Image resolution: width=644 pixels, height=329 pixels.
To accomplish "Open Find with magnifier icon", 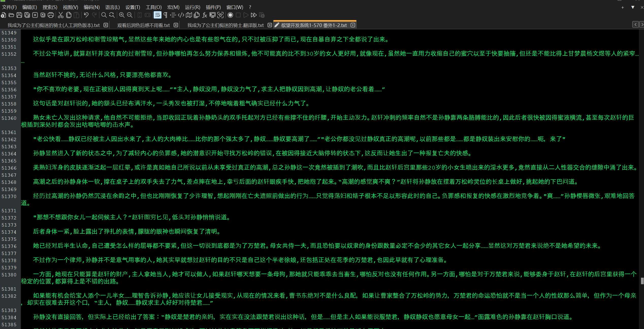I will tap(104, 15).
